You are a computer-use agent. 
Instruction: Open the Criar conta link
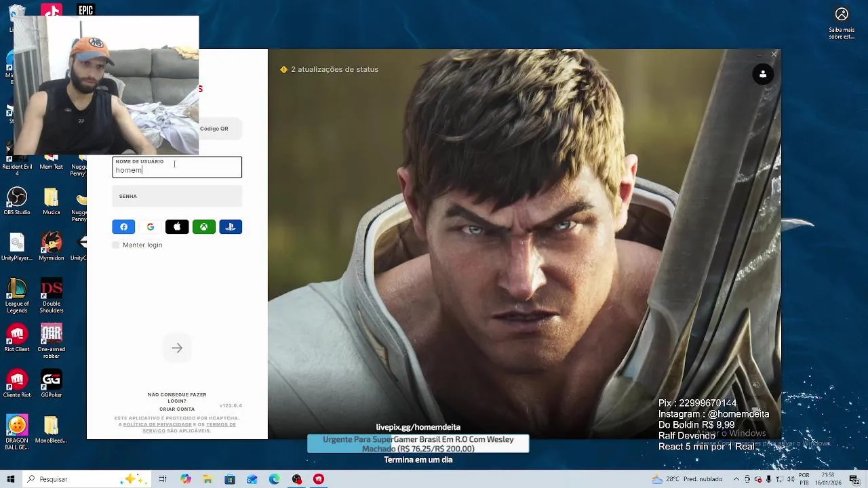[177, 409]
